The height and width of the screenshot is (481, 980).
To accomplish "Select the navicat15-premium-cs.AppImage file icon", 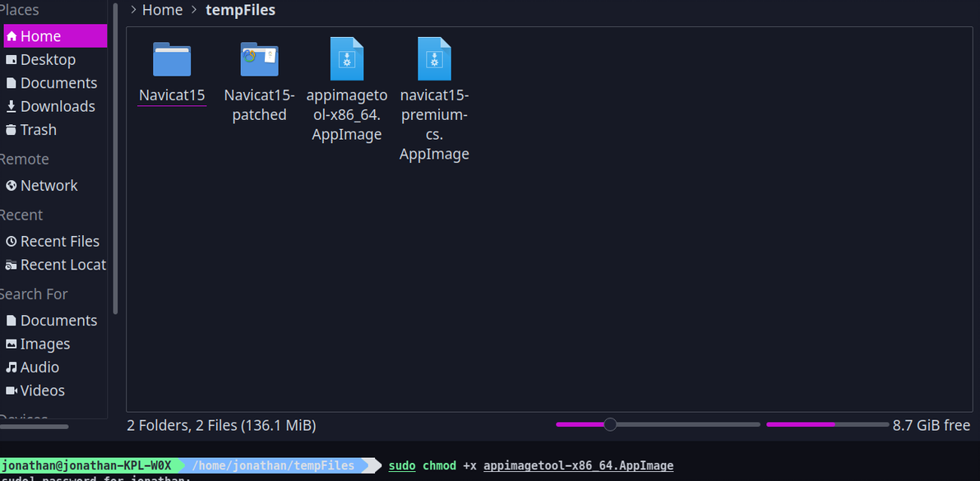I will [434, 58].
